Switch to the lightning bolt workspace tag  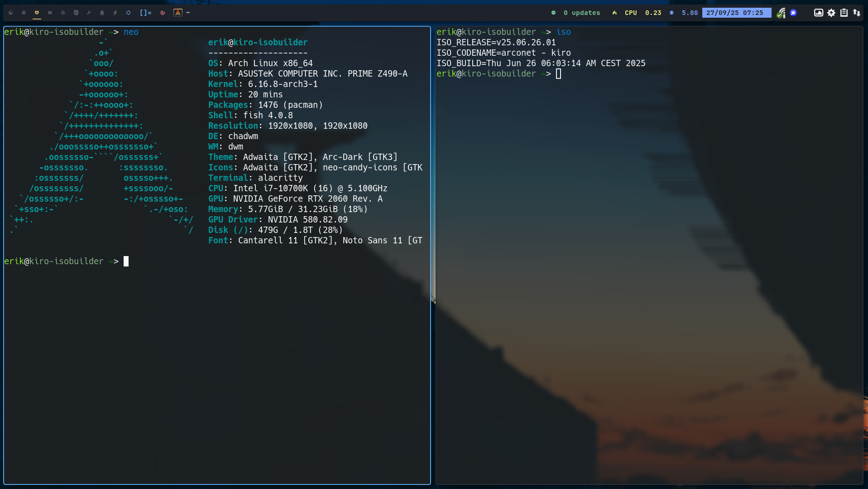point(115,13)
